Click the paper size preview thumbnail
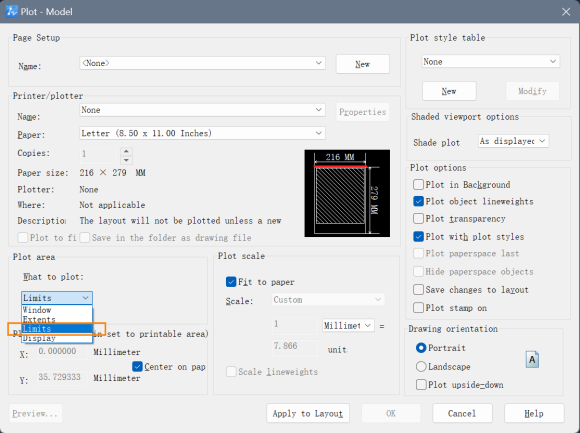This screenshot has width=580, height=433. (x=347, y=193)
